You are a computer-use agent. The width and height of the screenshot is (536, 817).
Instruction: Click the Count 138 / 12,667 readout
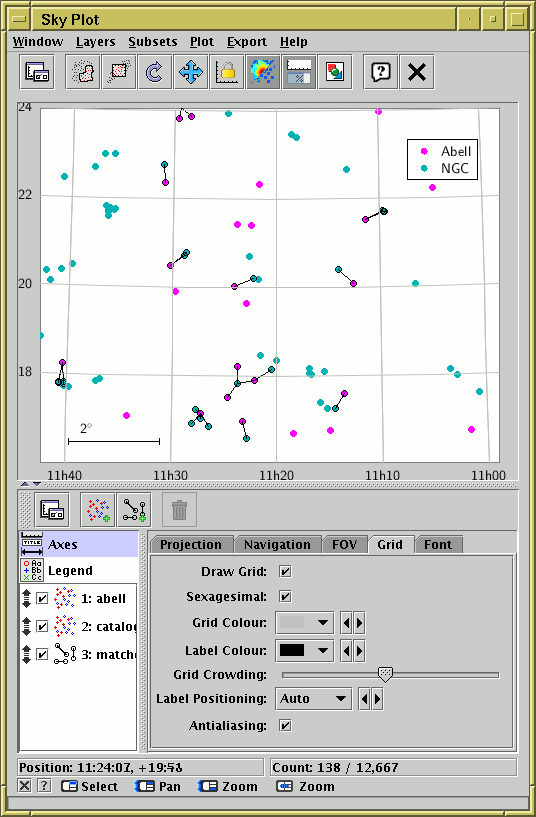pyautogui.click(x=394, y=767)
